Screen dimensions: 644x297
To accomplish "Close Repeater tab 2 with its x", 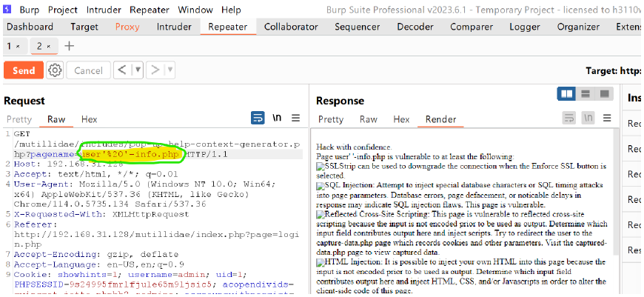I will tap(48, 47).
